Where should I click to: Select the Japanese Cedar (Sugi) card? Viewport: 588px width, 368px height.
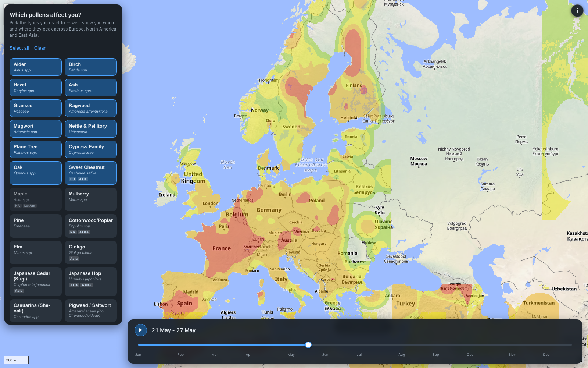tap(36, 282)
